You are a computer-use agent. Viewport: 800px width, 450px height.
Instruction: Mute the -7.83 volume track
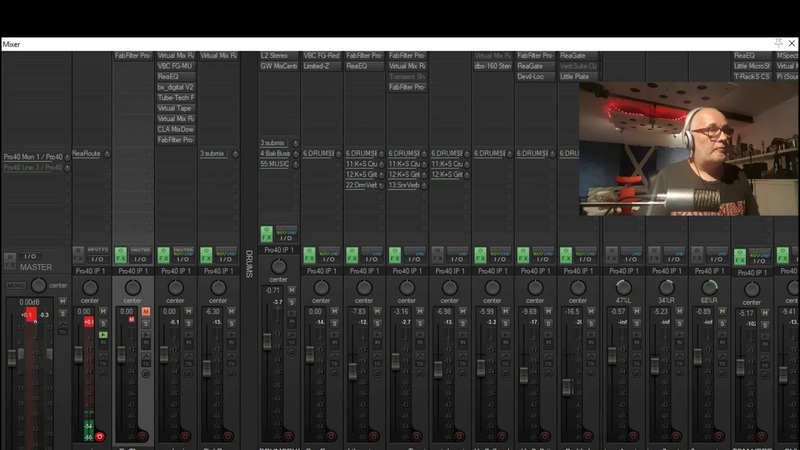pyautogui.click(x=377, y=311)
